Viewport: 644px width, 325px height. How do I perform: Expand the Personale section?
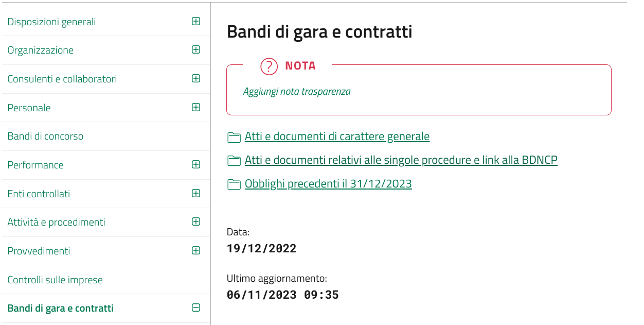[195, 108]
